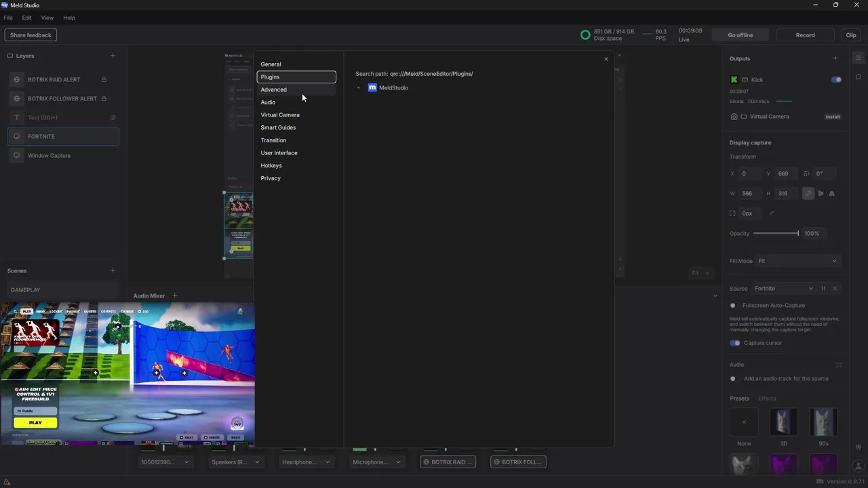Screen dimensions: 868x488
Task: Collapse the Audio Mixer panel chevron
Action: [x=715, y=296]
